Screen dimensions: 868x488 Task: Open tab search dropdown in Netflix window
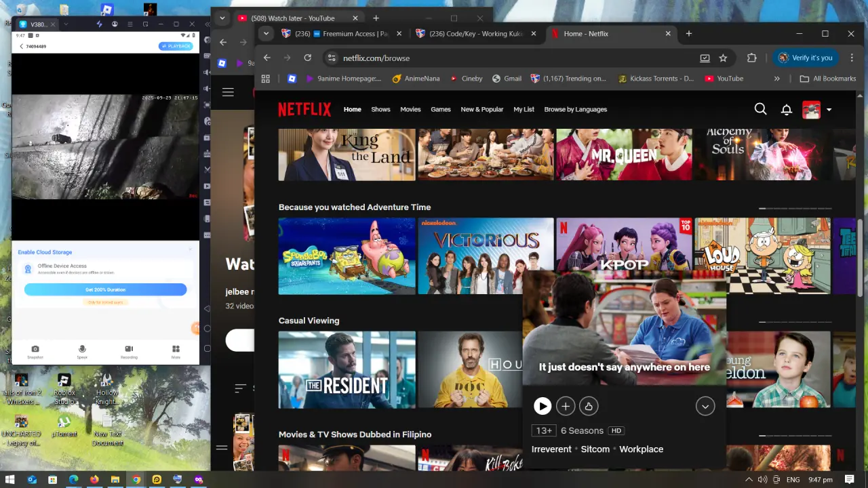[x=266, y=33]
